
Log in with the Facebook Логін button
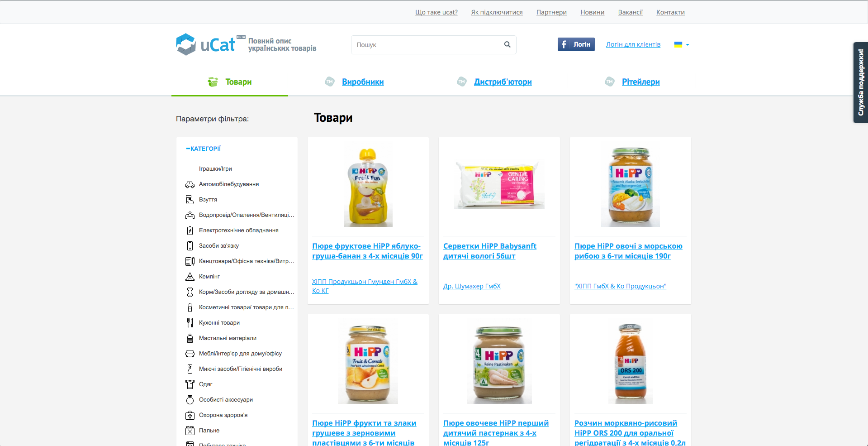coord(576,44)
